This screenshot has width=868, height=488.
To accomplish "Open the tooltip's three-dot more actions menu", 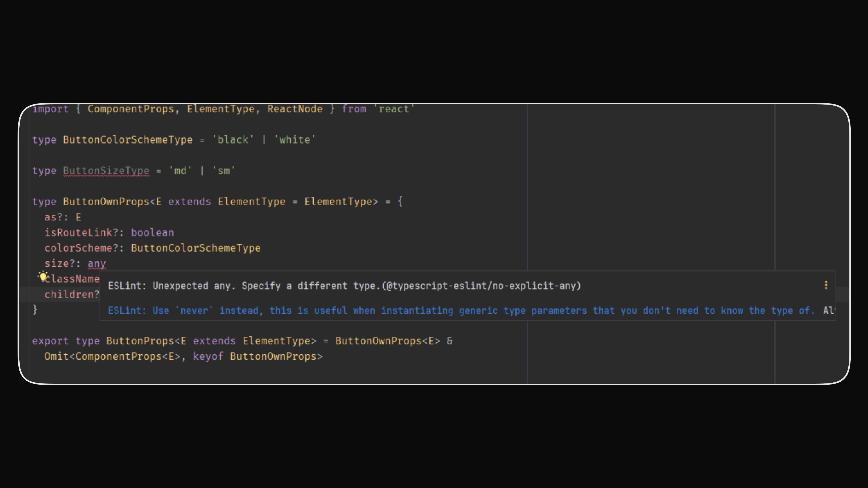I will click(x=826, y=285).
